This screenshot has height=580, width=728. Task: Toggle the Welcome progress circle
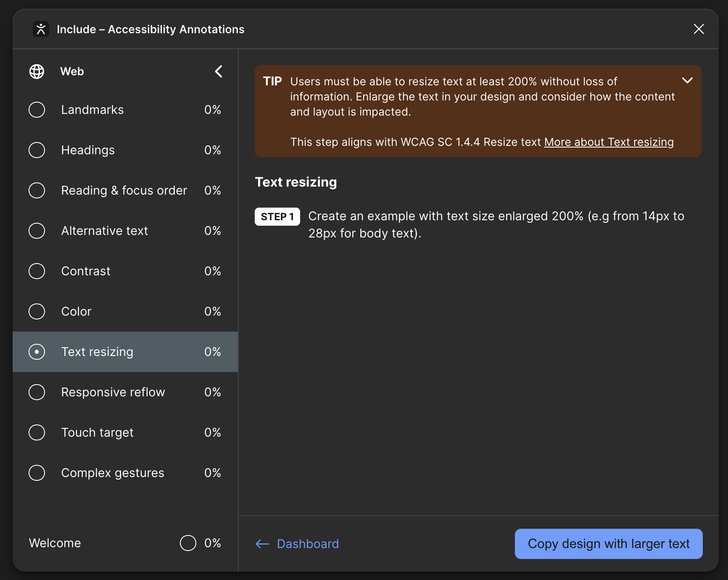188,543
